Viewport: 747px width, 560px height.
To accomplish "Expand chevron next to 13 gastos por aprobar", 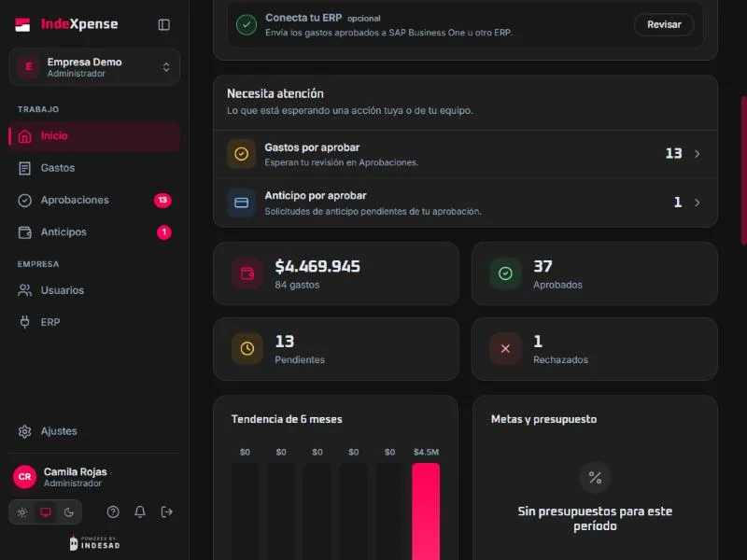I will point(698,154).
